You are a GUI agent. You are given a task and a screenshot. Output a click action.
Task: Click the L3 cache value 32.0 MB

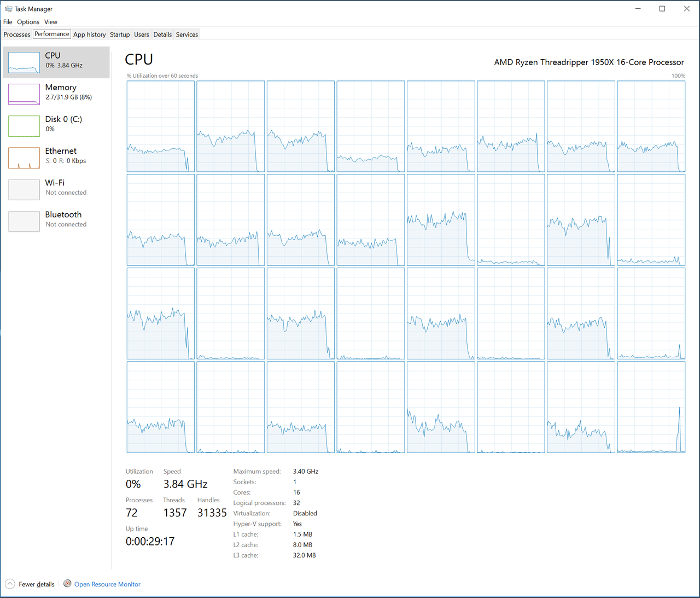pos(305,555)
